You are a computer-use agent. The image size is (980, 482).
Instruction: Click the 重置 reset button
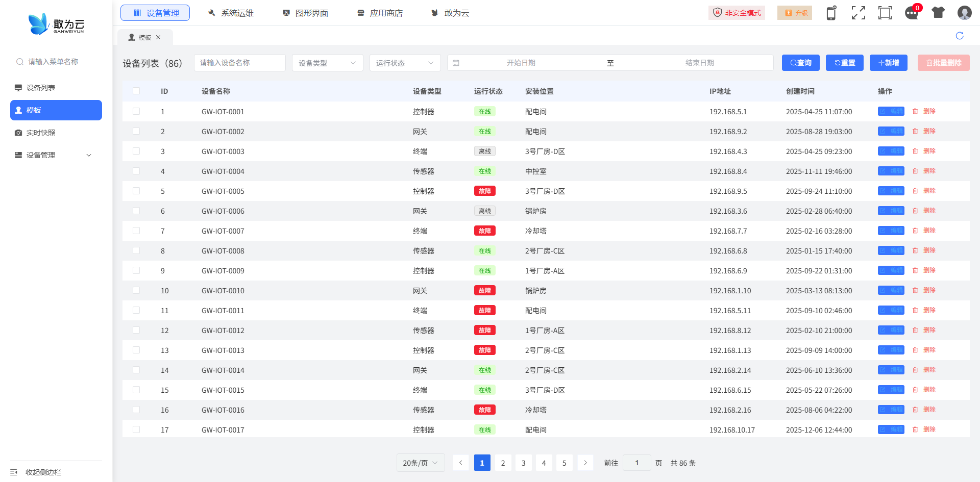coord(845,63)
